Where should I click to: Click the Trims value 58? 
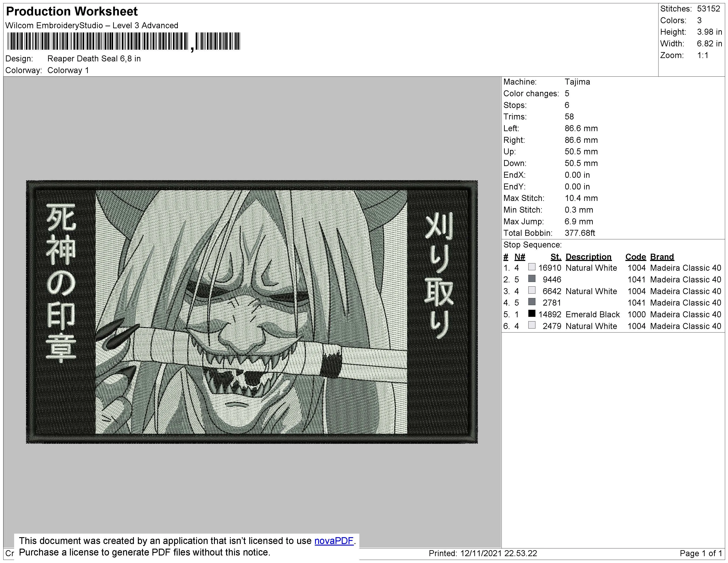(x=569, y=117)
